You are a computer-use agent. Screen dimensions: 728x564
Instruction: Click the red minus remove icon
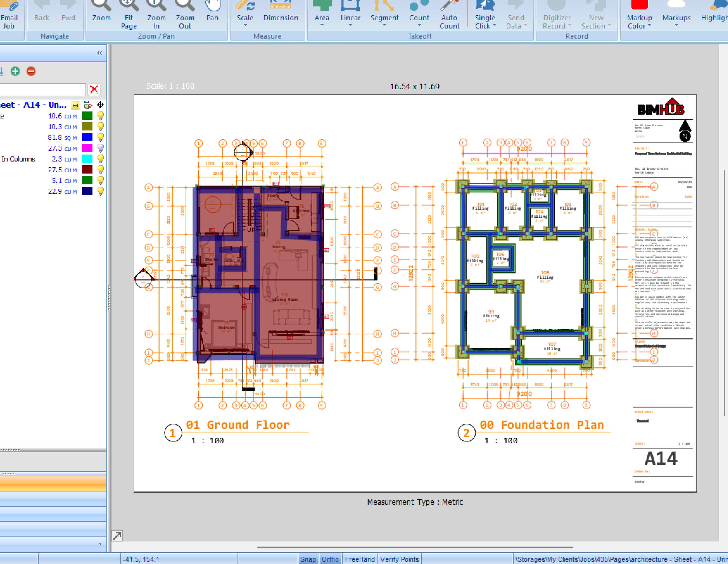pos(31,71)
